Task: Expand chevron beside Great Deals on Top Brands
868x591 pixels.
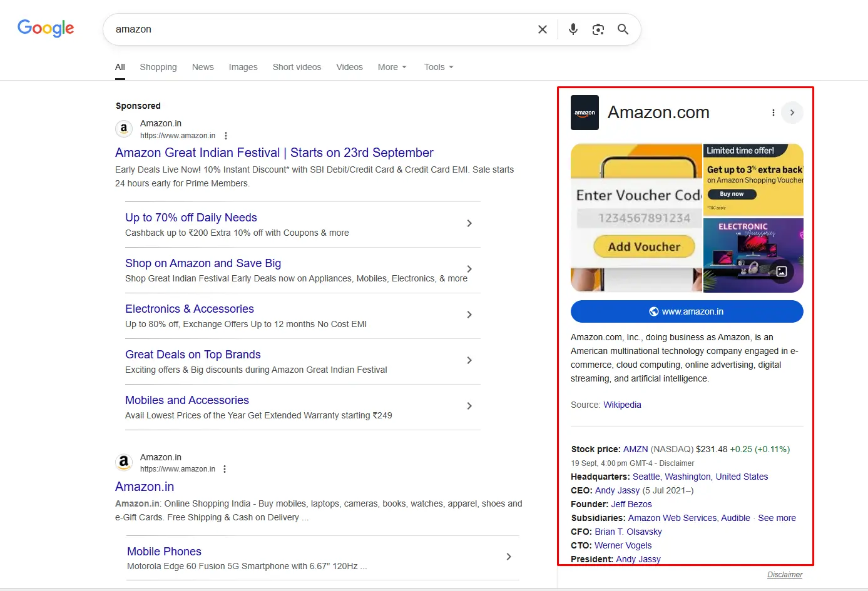Action: coord(469,360)
